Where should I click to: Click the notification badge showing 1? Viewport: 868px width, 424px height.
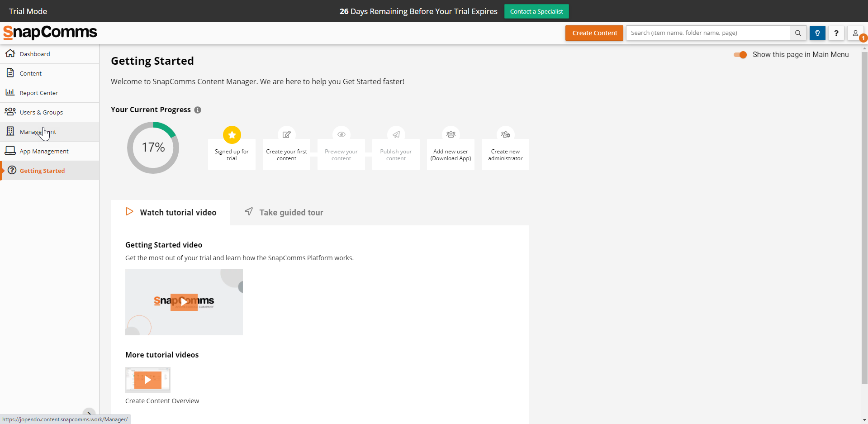pyautogui.click(x=863, y=38)
